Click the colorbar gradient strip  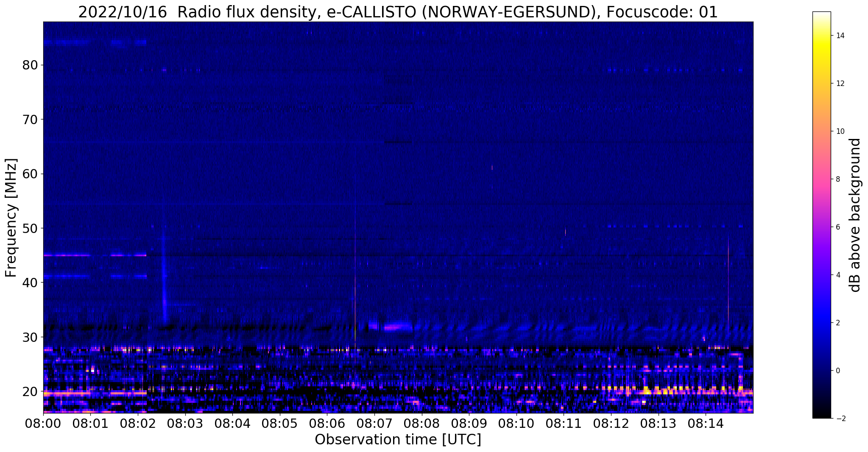click(821, 215)
